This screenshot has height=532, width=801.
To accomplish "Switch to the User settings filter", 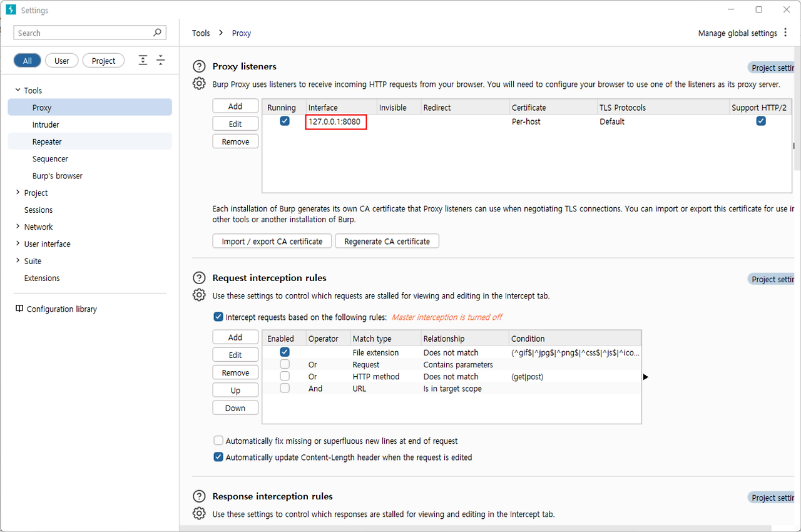I will pos(62,61).
